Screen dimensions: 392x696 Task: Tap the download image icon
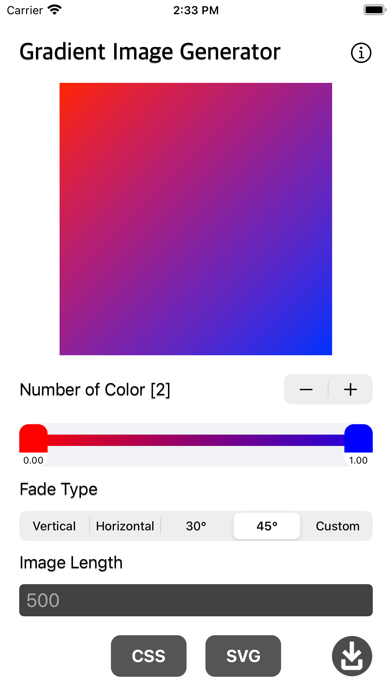pos(352,656)
